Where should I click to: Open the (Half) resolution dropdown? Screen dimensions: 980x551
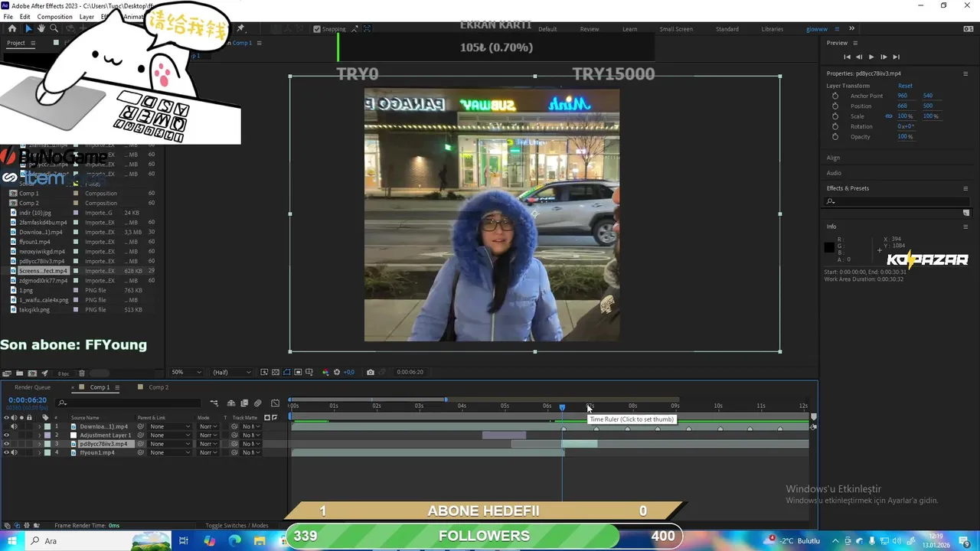231,372
